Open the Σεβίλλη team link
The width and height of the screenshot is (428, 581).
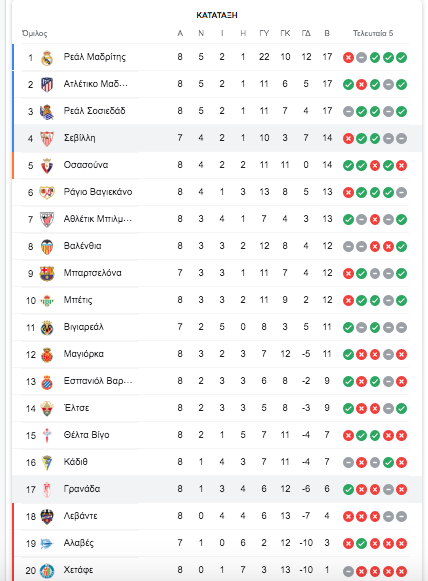(79, 138)
